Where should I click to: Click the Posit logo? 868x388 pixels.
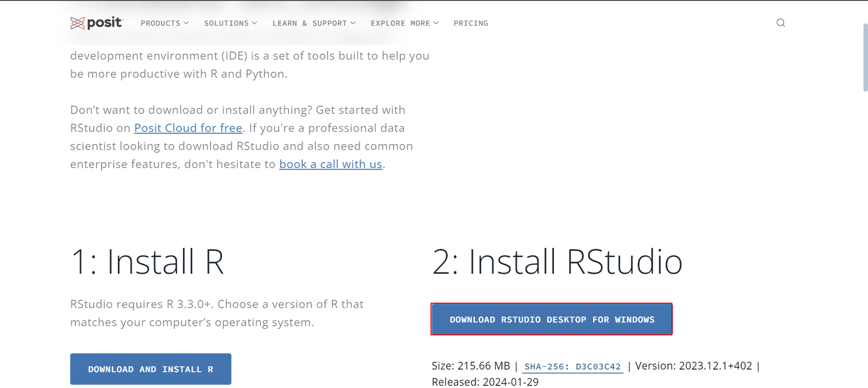click(97, 23)
